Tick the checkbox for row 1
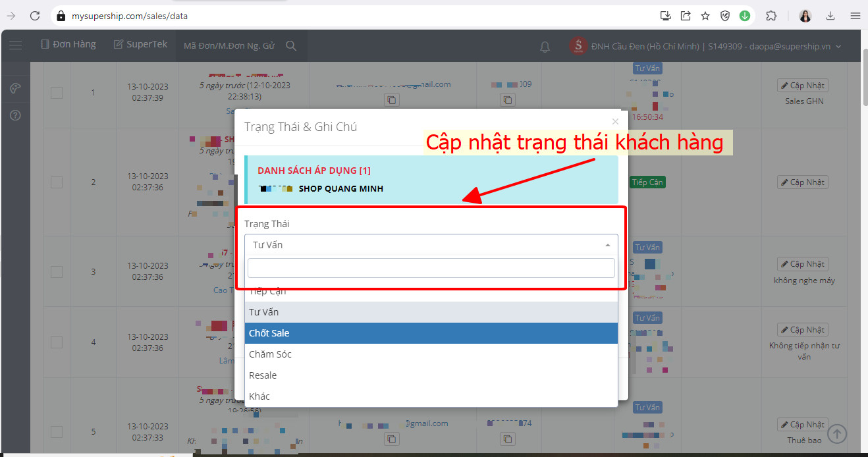This screenshot has height=457, width=868. point(57,93)
